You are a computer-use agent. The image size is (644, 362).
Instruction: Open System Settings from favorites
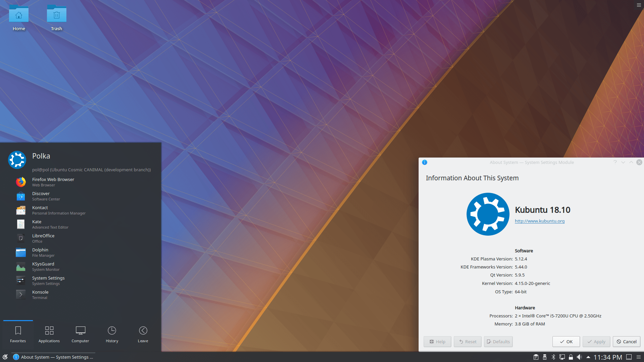[80, 281]
